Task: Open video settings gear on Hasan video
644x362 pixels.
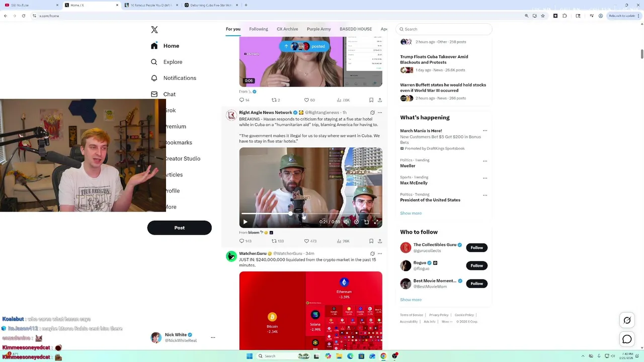Action: [356, 222]
